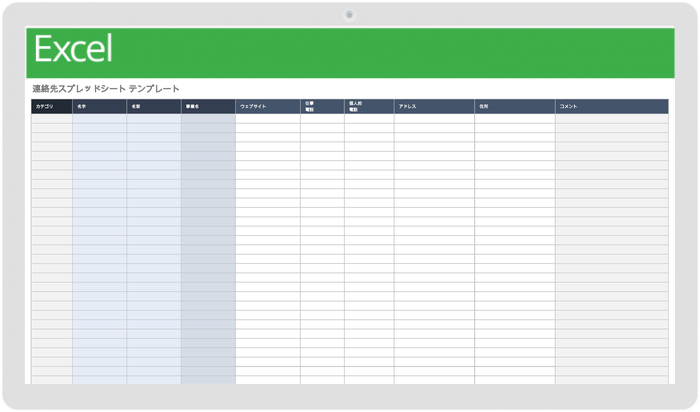Select the アドレス column header
Viewport: 700px width, 412px height.
[434, 106]
